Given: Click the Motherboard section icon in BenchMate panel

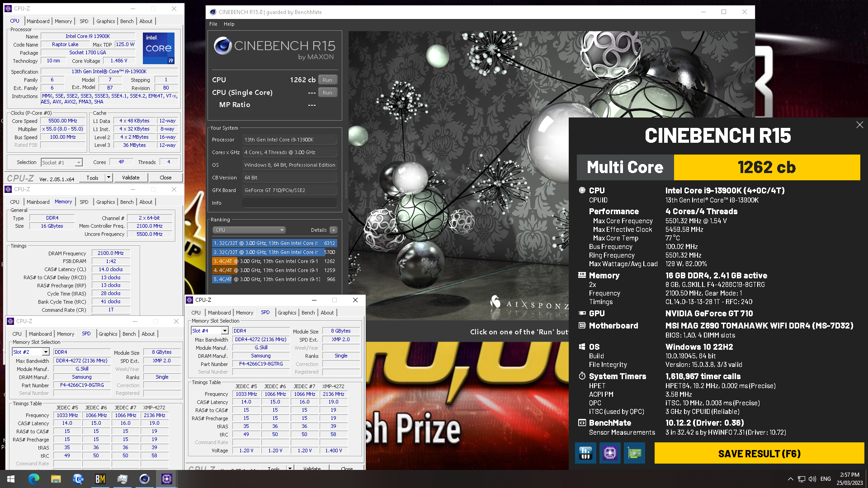Looking at the screenshot, I should click(582, 325).
